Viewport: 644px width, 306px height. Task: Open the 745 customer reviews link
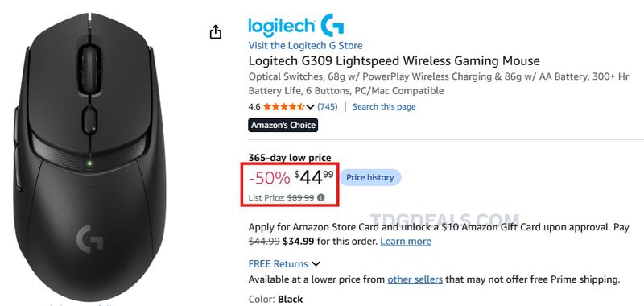pyautogui.click(x=328, y=107)
